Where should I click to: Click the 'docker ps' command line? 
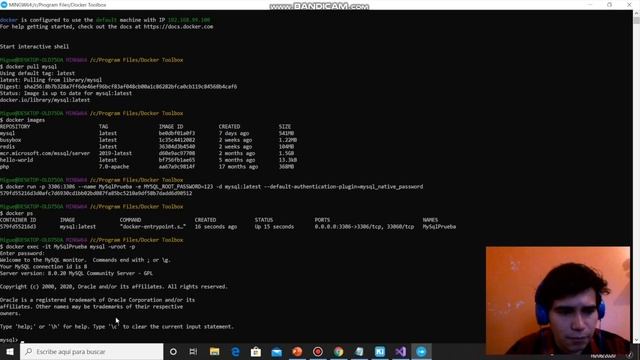(17, 213)
